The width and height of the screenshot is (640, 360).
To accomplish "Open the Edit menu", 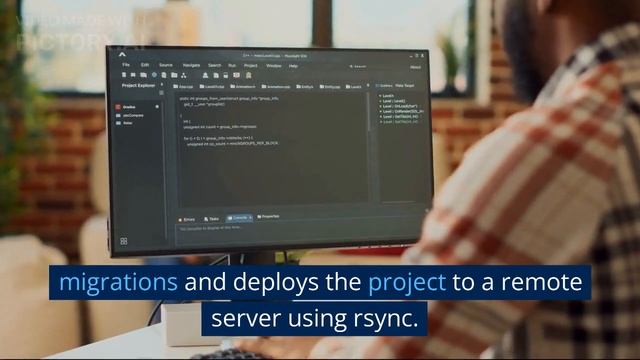I will pyautogui.click(x=145, y=65).
